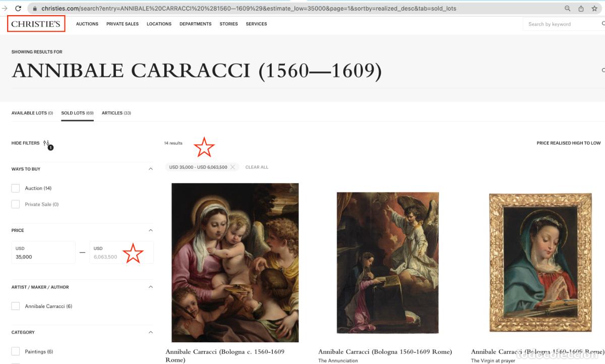Switch to Available Lots tab
605x364 pixels.
(32, 113)
